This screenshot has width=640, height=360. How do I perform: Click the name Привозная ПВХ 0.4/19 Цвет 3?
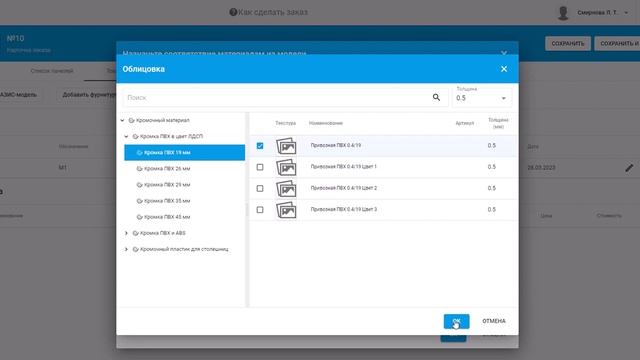344,209
